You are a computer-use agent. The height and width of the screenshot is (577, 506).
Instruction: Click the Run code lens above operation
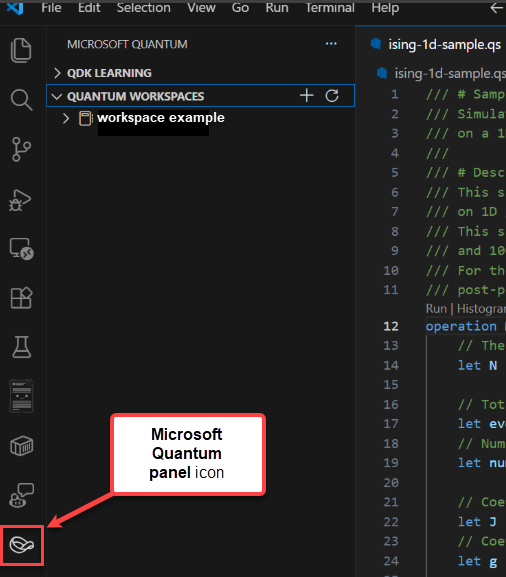(x=436, y=308)
